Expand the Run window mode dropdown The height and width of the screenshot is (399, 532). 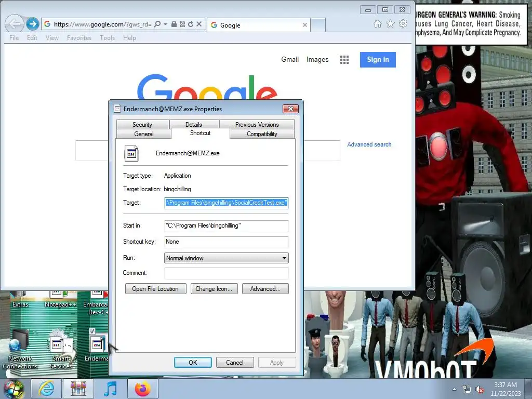[x=227, y=258]
